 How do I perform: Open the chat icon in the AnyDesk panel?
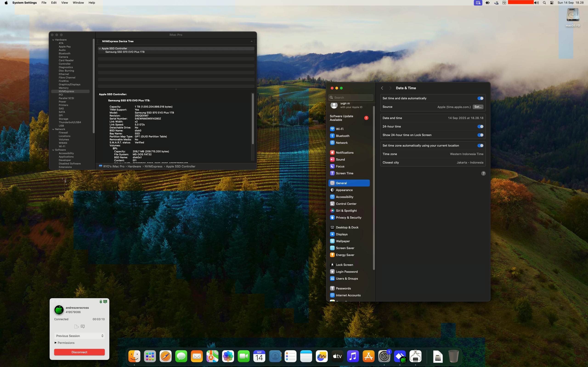pos(83,326)
